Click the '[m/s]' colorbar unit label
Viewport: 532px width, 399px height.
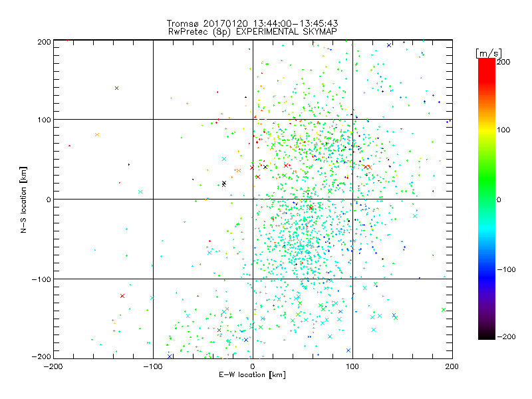[489, 53]
